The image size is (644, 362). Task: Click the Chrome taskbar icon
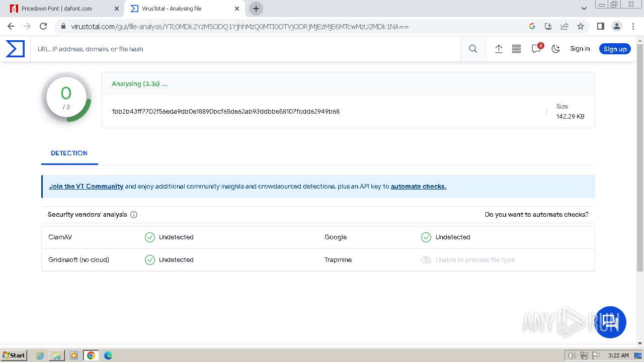[x=91, y=355]
